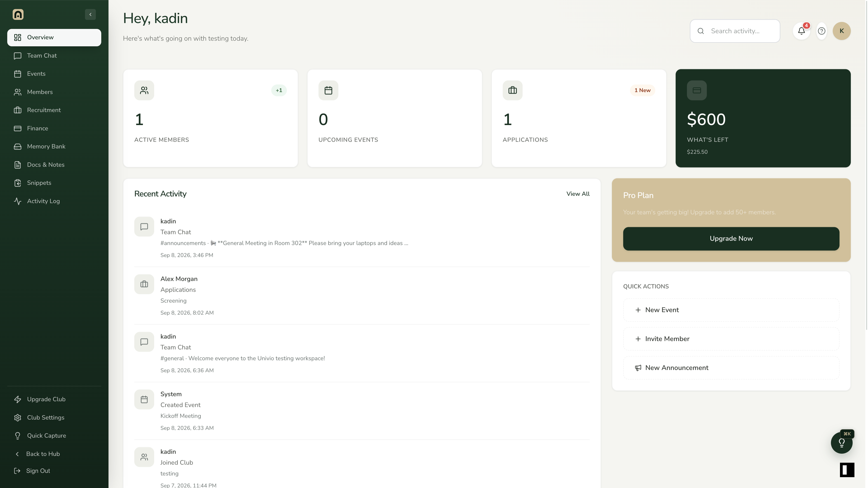
Task: Click the Univio logo icon
Action: 18,14
